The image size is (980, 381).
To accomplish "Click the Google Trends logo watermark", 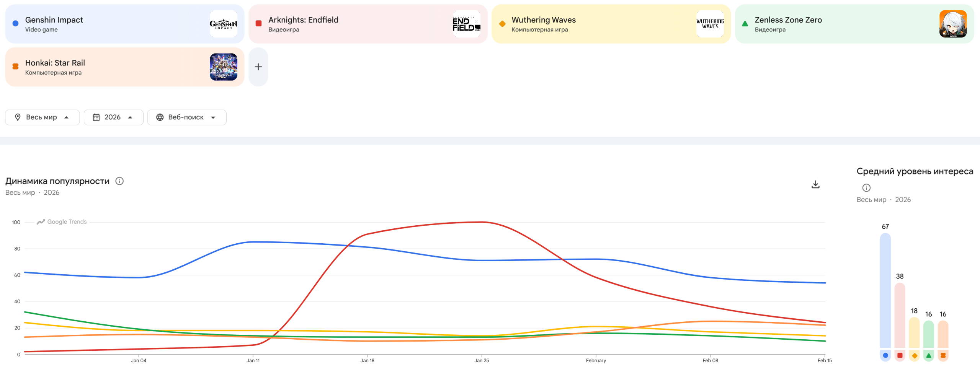I will tap(62, 222).
